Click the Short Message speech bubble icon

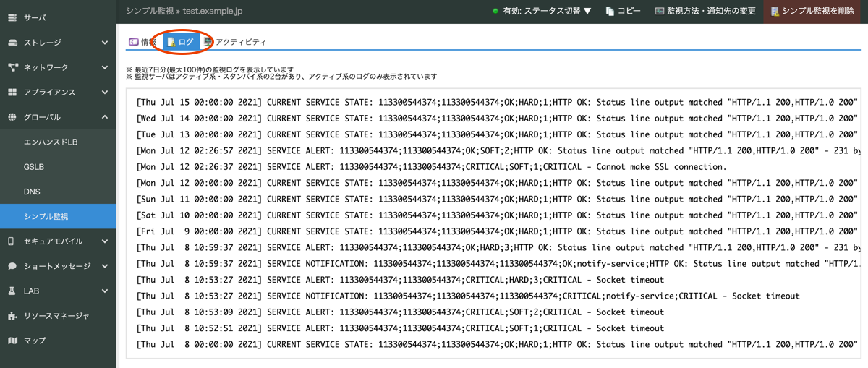tap(12, 266)
